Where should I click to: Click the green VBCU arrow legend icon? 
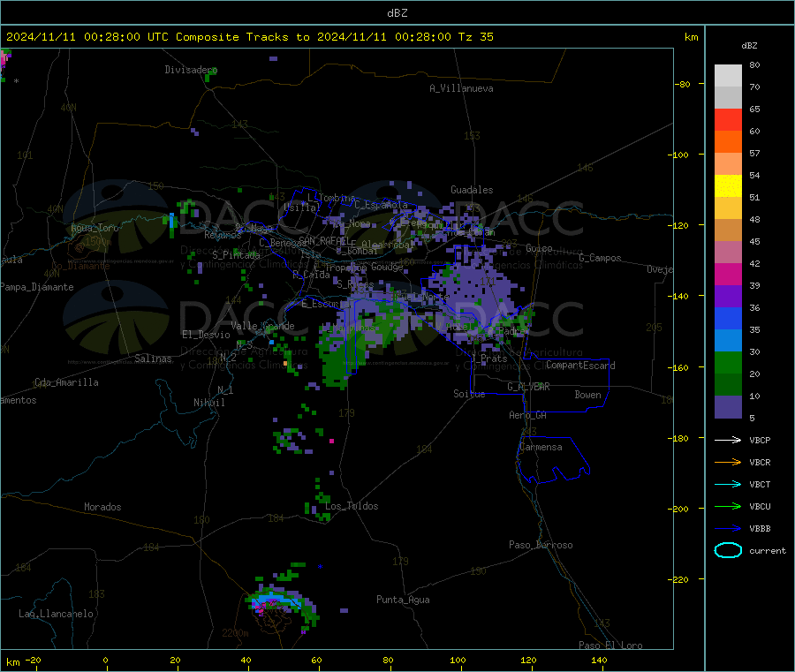(728, 506)
